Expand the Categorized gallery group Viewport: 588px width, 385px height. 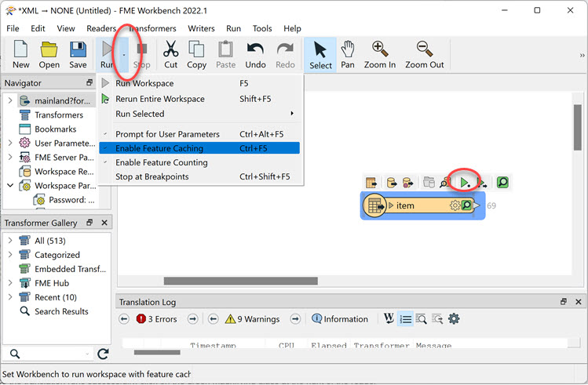[10, 255]
